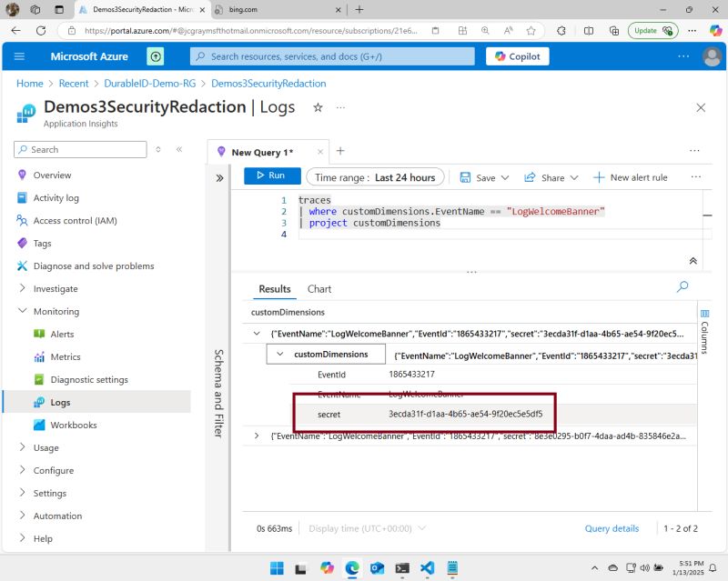Select the New Query 1 tab
Screen dimensions: 728x581
(x=262, y=152)
